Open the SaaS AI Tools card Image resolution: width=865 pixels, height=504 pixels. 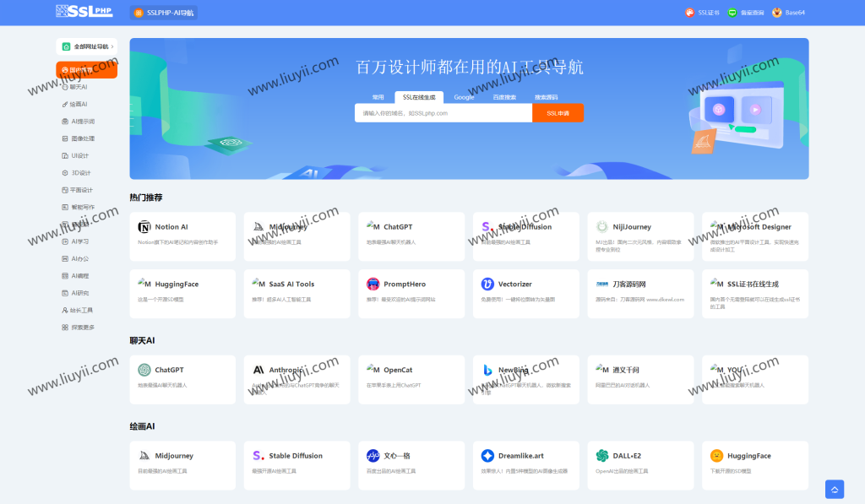click(296, 294)
